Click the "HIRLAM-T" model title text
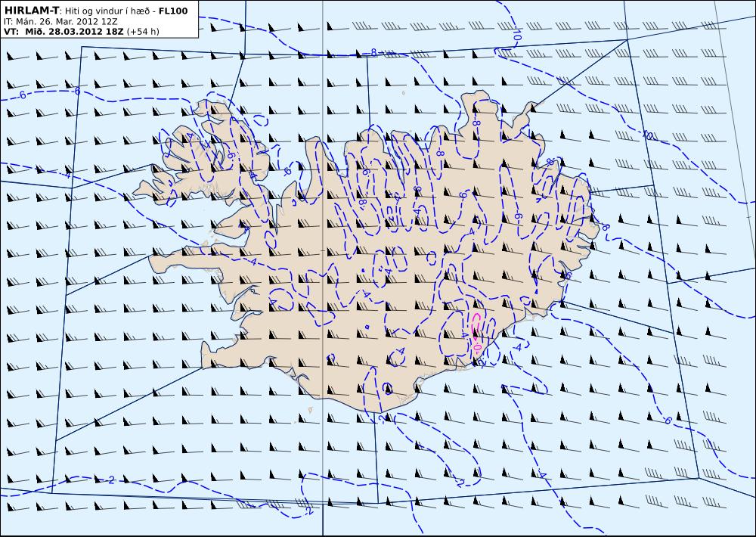Image resolution: width=756 pixels, height=537 pixels. pos(31,11)
